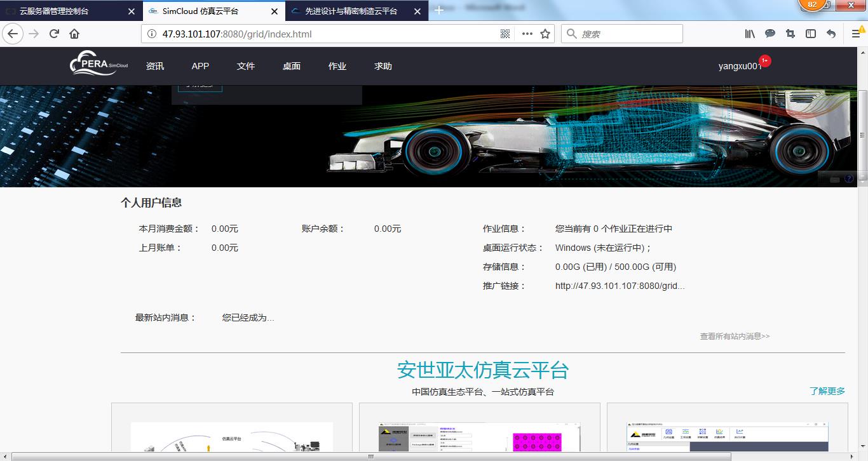This screenshot has height=461, width=868.
Task: Click the desktop status Windows (未在运行中)
Action: point(603,248)
